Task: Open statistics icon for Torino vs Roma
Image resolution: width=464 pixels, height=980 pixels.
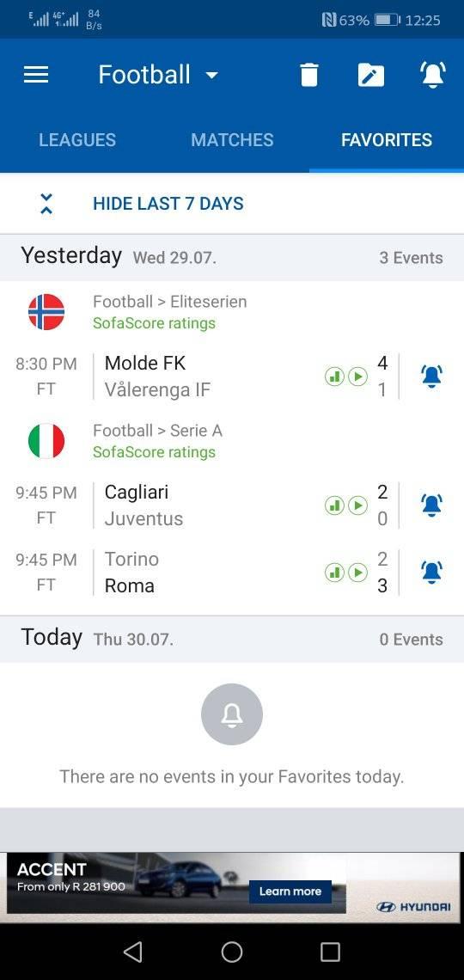Action: pyautogui.click(x=335, y=572)
